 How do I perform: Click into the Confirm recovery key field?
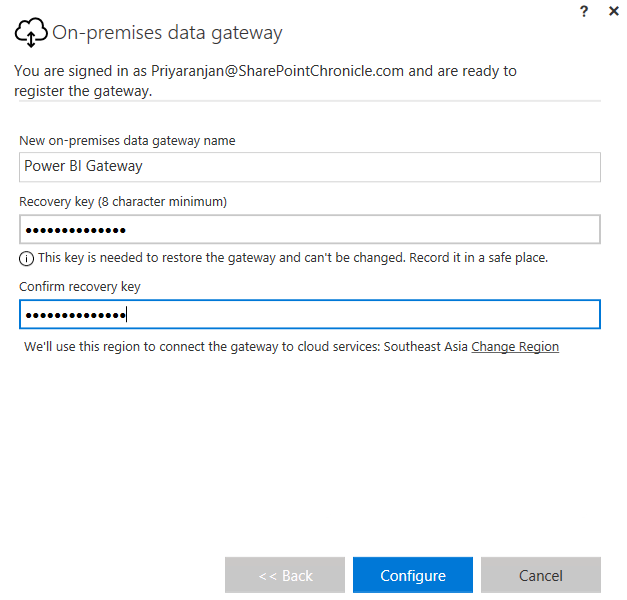(x=310, y=314)
